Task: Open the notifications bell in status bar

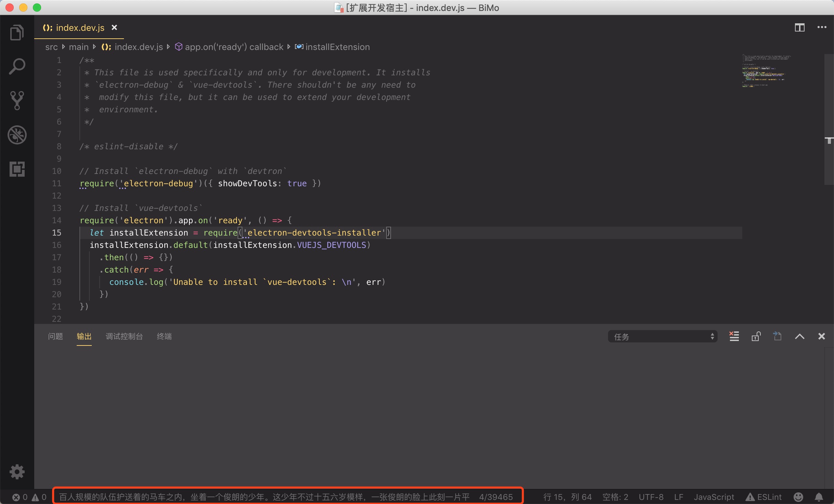Action: 819,497
